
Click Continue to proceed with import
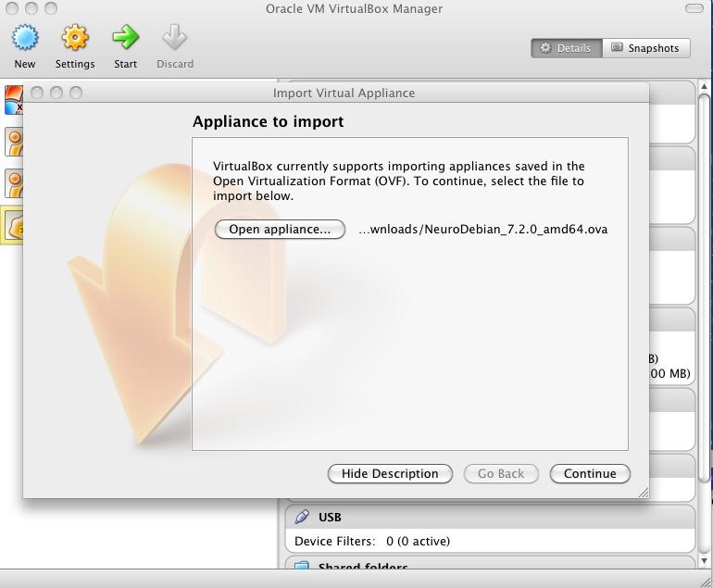[590, 474]
